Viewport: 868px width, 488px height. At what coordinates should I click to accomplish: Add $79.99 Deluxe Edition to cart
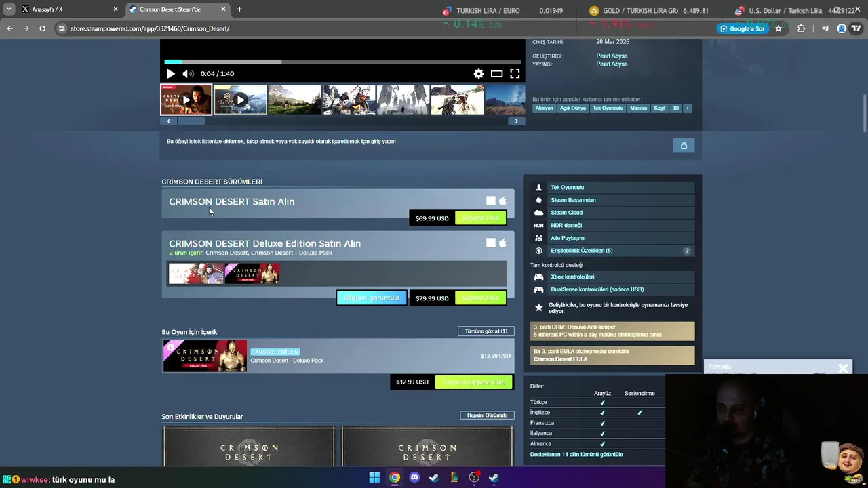[x=481, y=298]
